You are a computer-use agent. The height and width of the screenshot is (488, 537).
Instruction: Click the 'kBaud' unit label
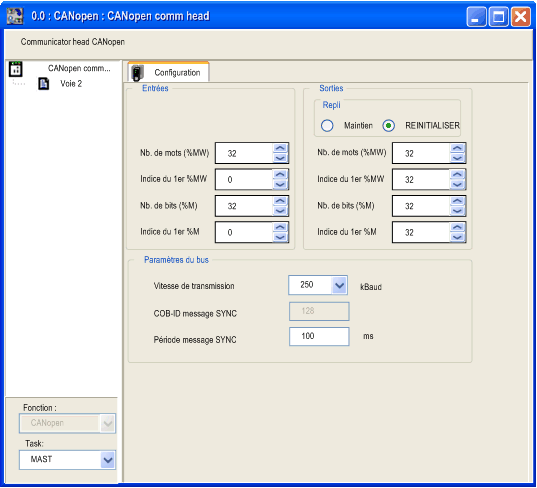point(371,287)
